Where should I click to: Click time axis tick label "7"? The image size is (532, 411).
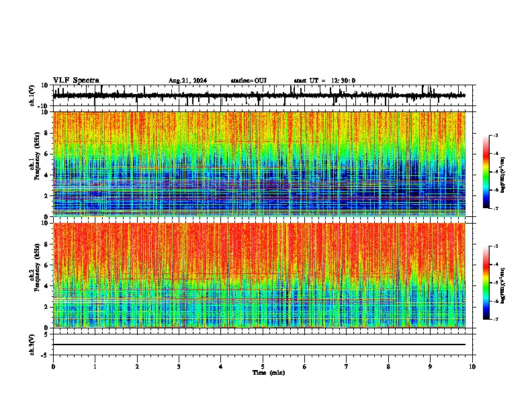pyautogui.click(x=347, y=367)
